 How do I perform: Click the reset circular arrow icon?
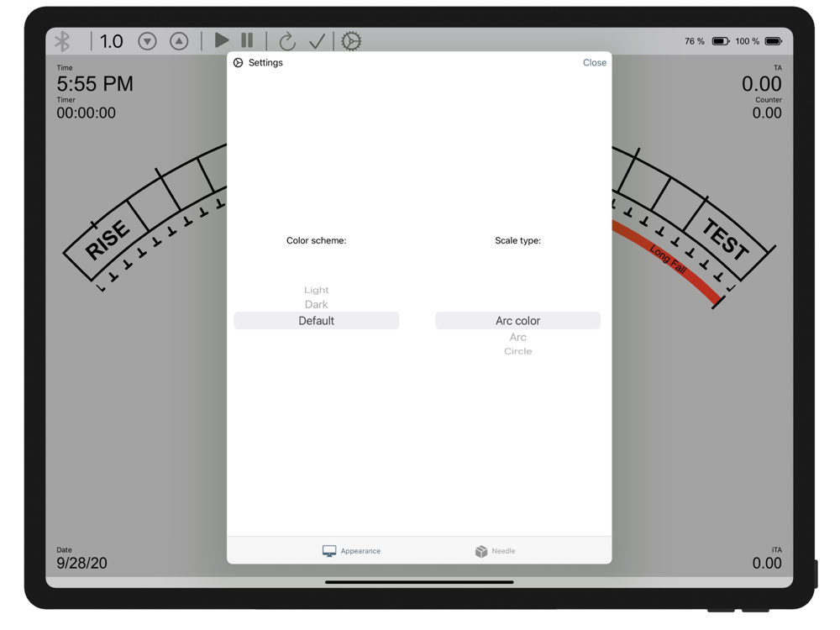pyautogui.click(x=287, y=41)
